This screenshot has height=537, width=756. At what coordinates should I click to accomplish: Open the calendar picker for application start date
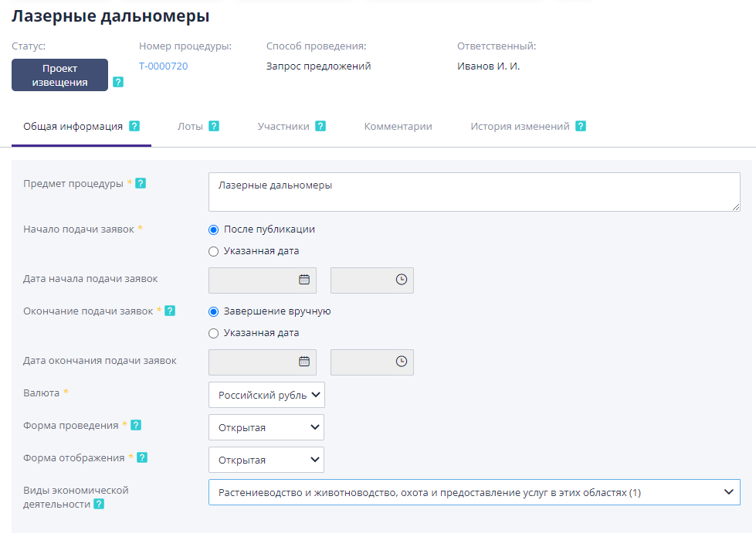pos(304,280)
